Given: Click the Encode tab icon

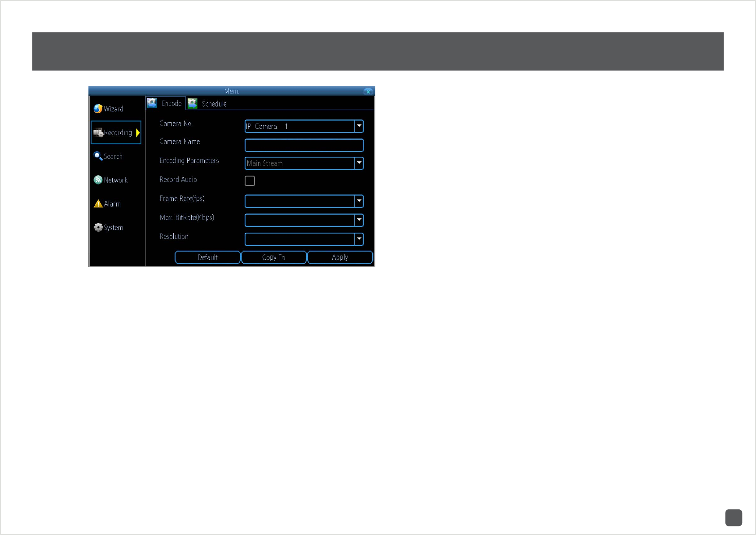Looking at the screenshot, I should tap(152, 103).
